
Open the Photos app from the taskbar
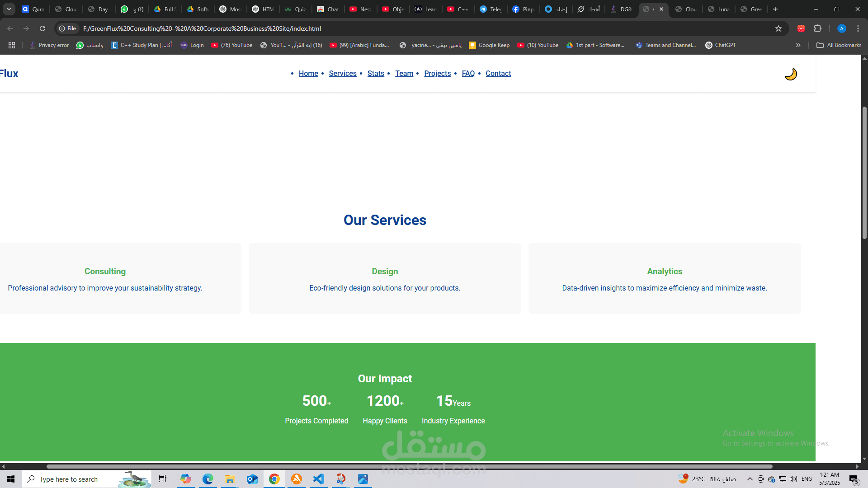point(363,479)
